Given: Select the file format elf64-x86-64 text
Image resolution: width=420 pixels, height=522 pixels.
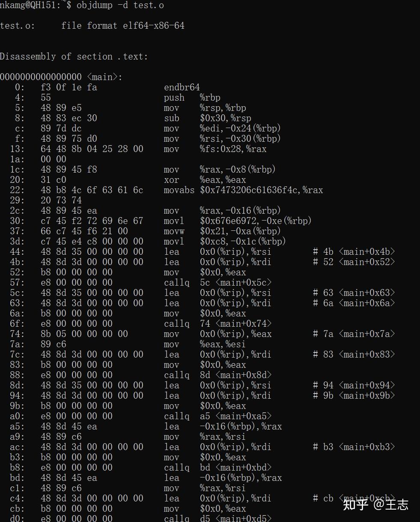Looking at the screenshot, I should pyautogui.click(x=123, y=26).
